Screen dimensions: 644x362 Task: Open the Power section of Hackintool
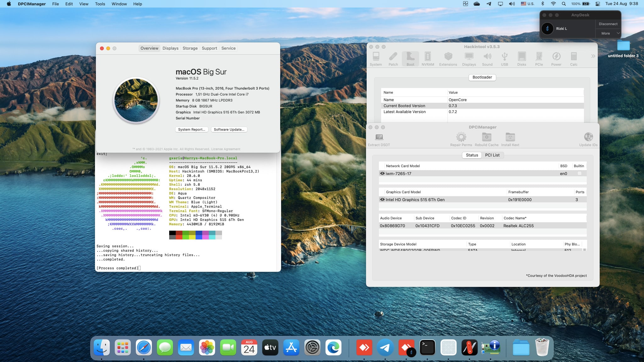(x=556, y=58)
